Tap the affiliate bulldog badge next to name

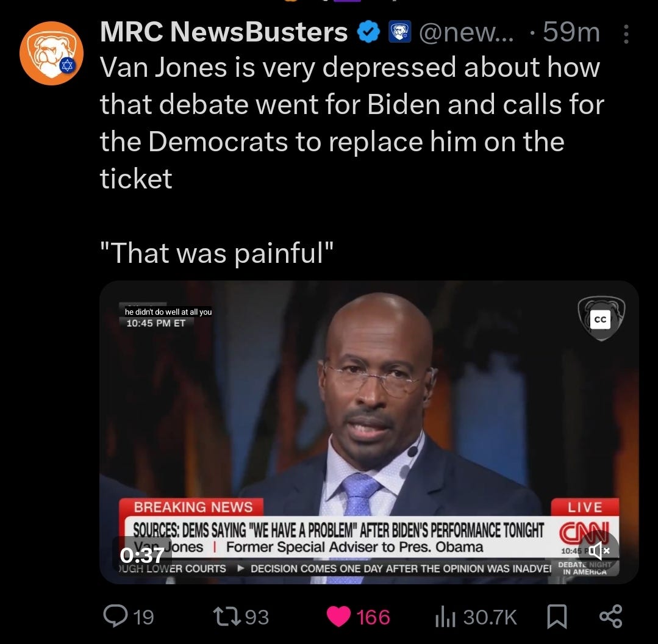(400, 32)
